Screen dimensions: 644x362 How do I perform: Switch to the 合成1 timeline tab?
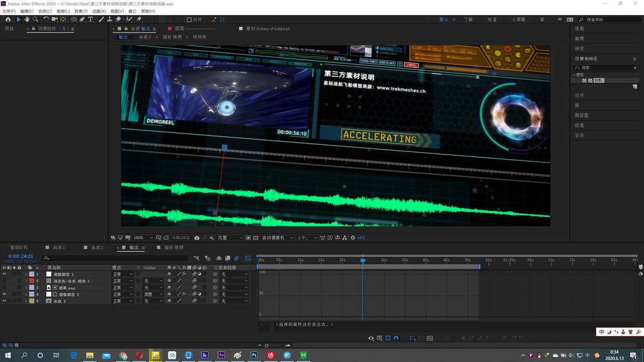59,247
